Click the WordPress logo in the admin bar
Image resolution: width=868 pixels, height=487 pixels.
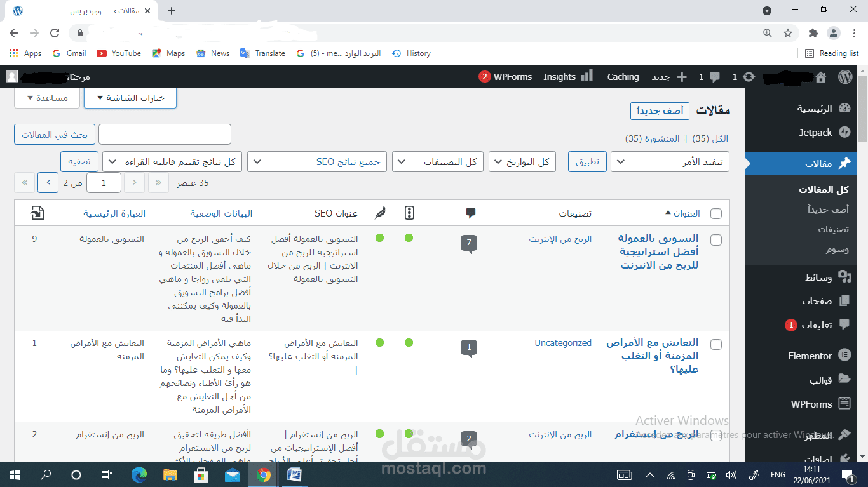click(x=845, y=77)
